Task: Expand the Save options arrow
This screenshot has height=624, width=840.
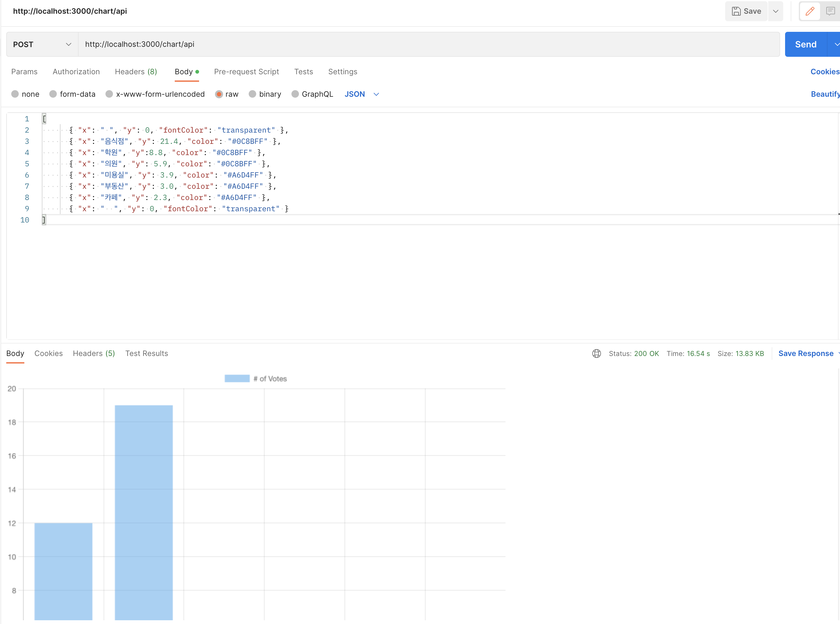Action: pyautogui.click(x=775, y=11)
